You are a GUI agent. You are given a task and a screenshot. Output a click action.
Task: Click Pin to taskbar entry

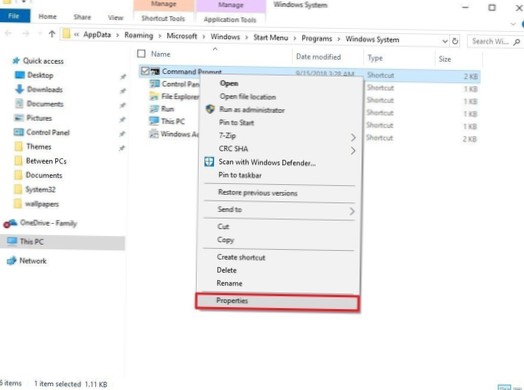coord(240,175)
